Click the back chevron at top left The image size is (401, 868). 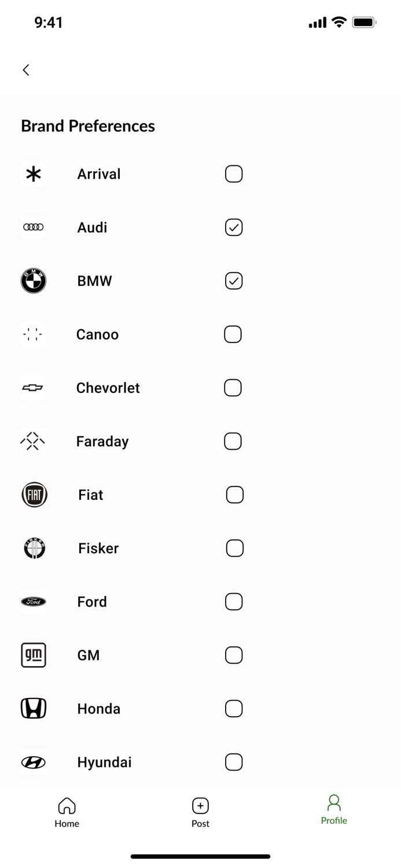[x=25, y=69]
